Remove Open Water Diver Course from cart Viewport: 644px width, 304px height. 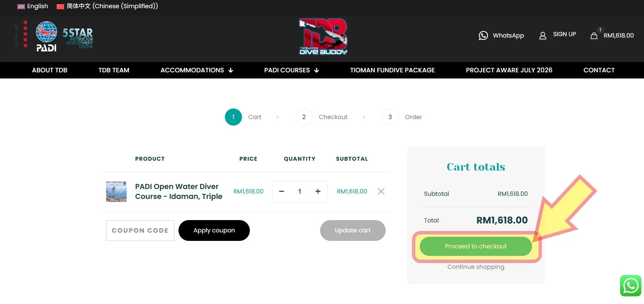pos(381,191)
